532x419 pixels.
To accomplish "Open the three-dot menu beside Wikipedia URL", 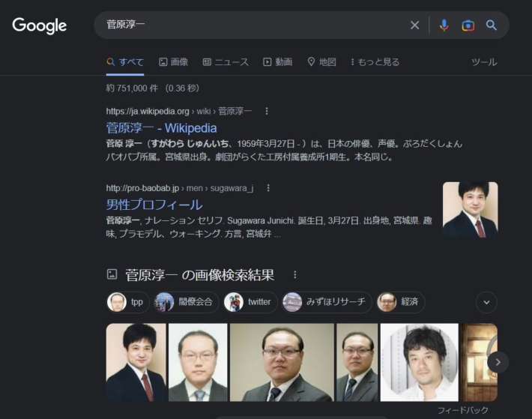I will [267, 111].
